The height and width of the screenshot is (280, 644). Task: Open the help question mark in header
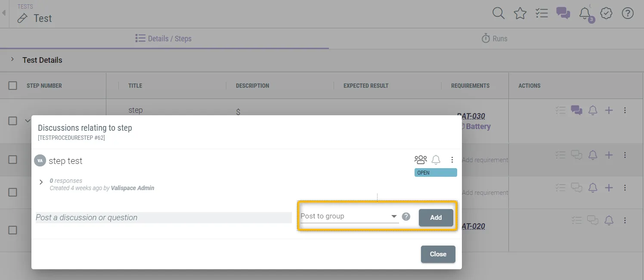[628, 13]
